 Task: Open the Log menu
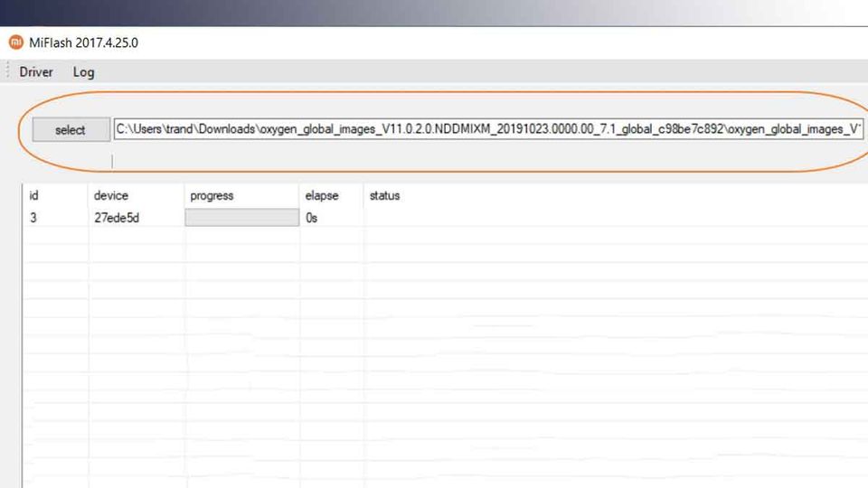click(83, 72)
